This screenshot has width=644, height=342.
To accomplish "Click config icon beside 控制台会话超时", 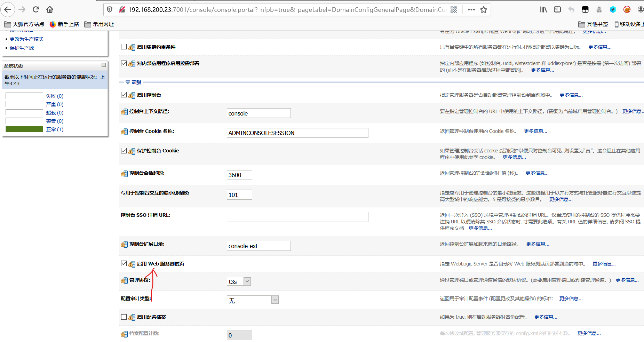I will pos(124,173).
